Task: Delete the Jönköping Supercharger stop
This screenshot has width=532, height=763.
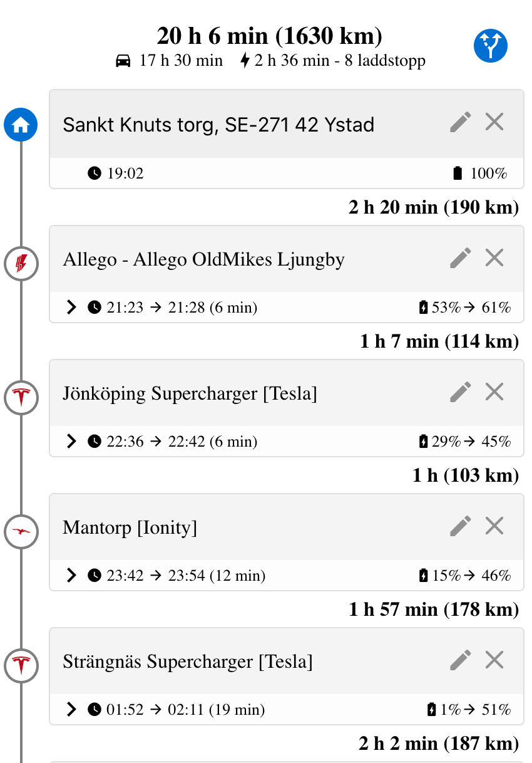Action: pos(494,392)
